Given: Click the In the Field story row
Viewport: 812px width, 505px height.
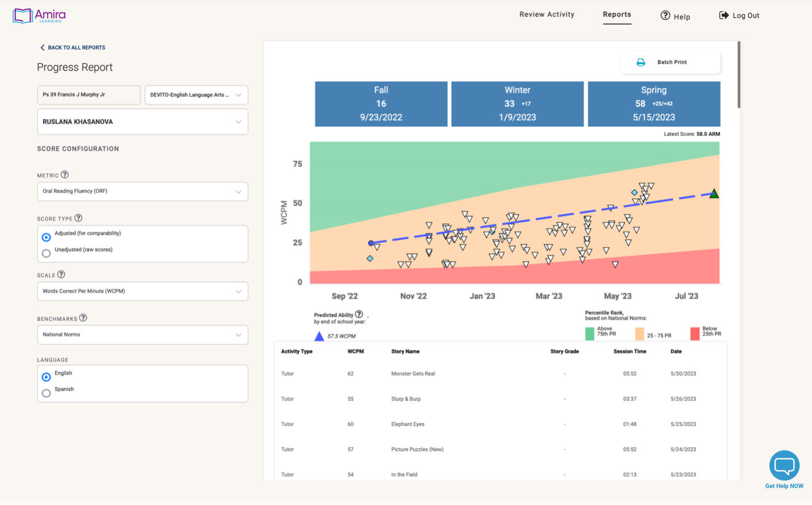Looking at the screenshot, I should click(500, 474).
